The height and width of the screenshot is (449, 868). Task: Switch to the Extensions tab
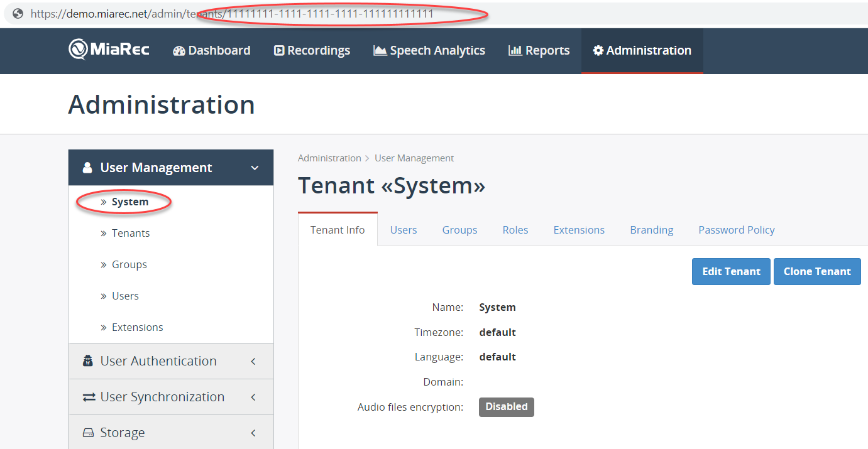coord(579,230)
